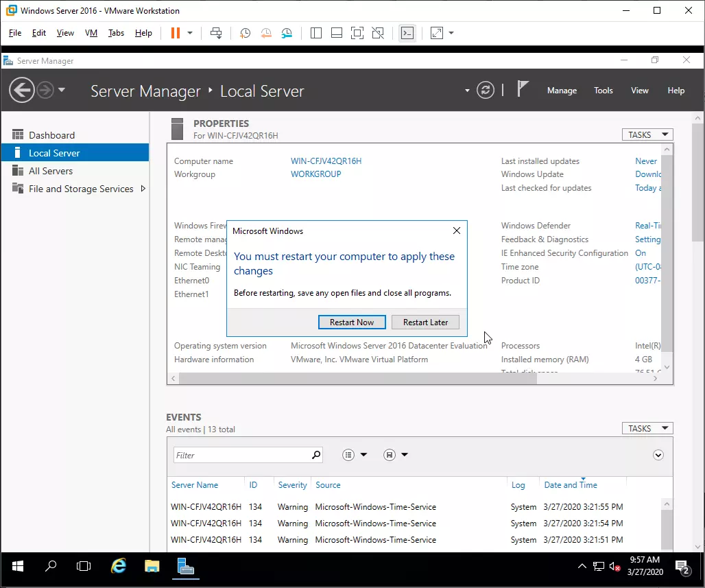Sort events by Date and Time column
This screenshot has width=705, height=588.
(x=571, y=485)
